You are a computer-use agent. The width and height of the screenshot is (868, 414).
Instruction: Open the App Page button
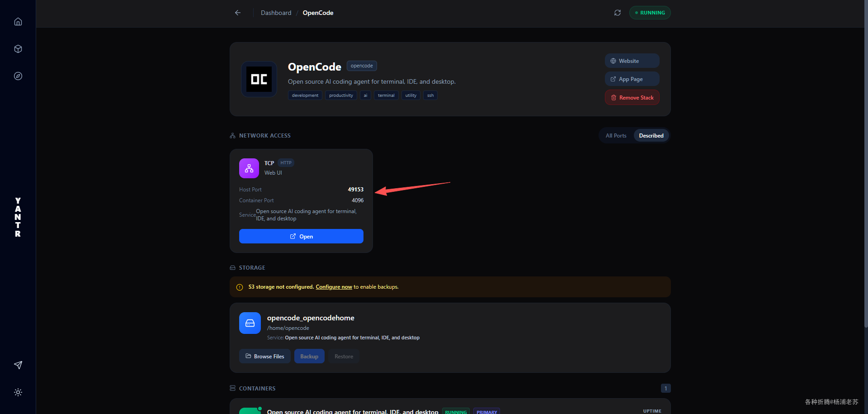[632, 79]
